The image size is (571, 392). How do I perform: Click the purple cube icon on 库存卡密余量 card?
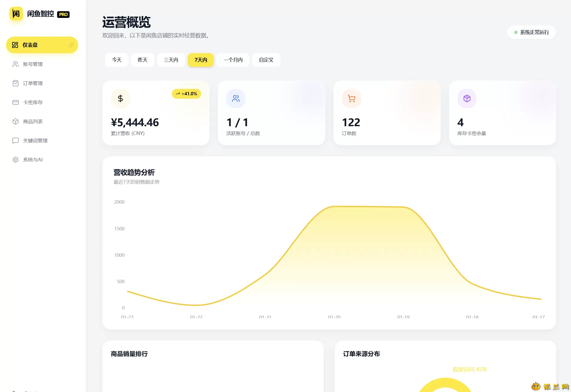[x=467, y=98]
